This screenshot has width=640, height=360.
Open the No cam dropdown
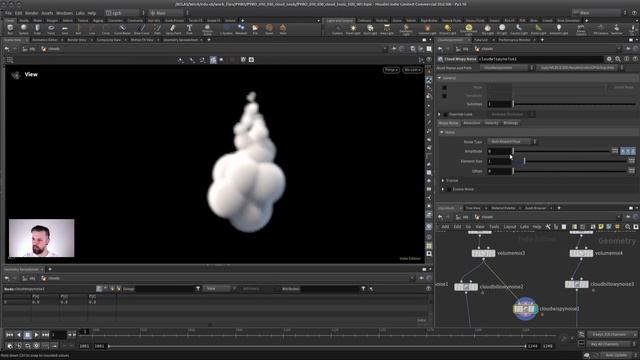pos(412,70)
